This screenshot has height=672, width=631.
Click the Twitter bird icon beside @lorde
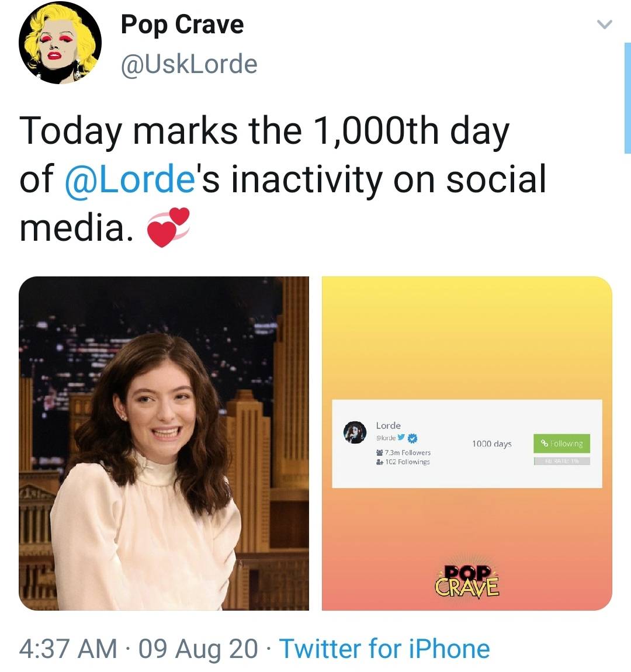(x=400, y=437)
